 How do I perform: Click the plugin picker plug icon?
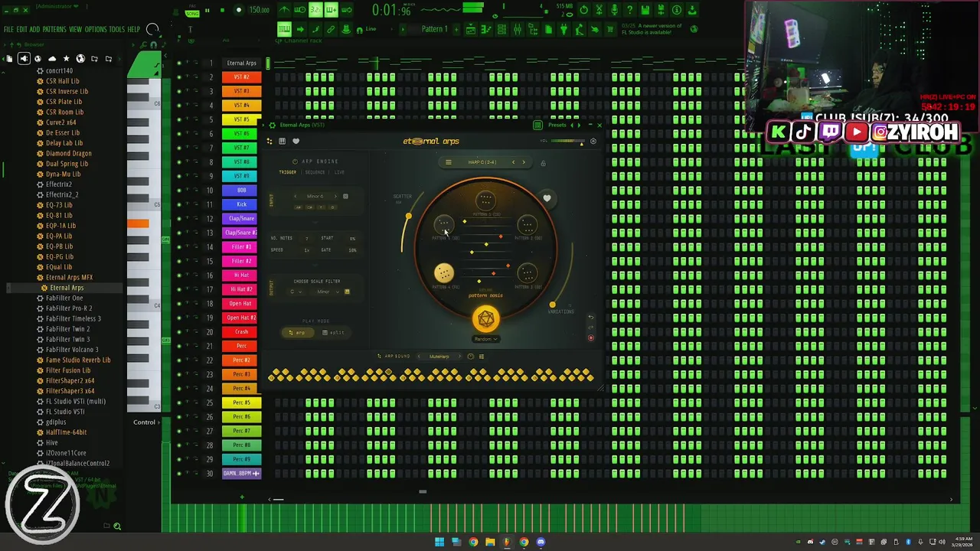563,29
